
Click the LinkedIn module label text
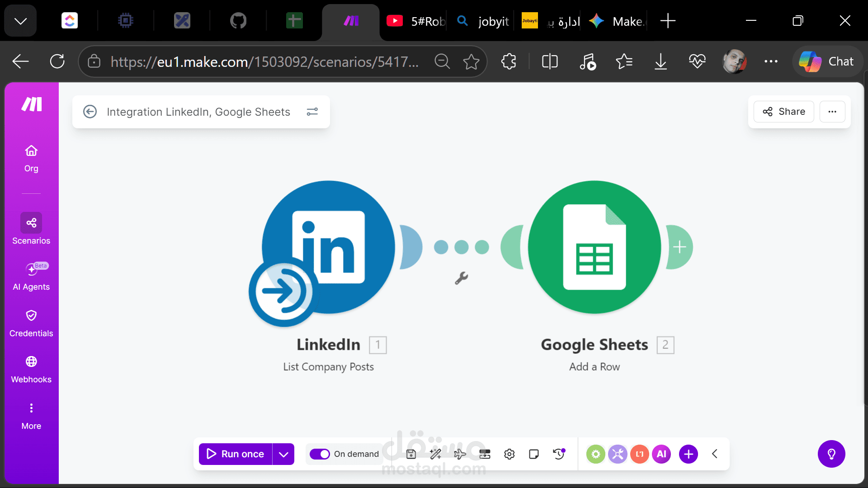tap(329, 345)
